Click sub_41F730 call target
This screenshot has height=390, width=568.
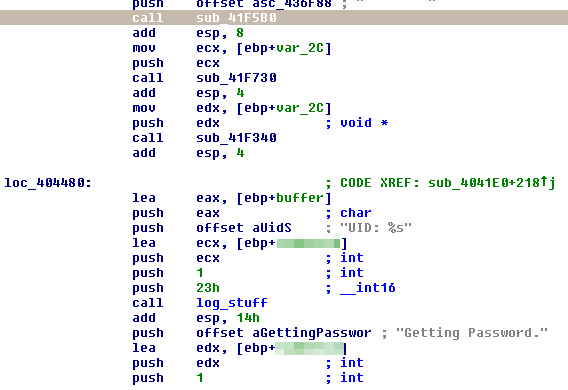click(236, 78)
